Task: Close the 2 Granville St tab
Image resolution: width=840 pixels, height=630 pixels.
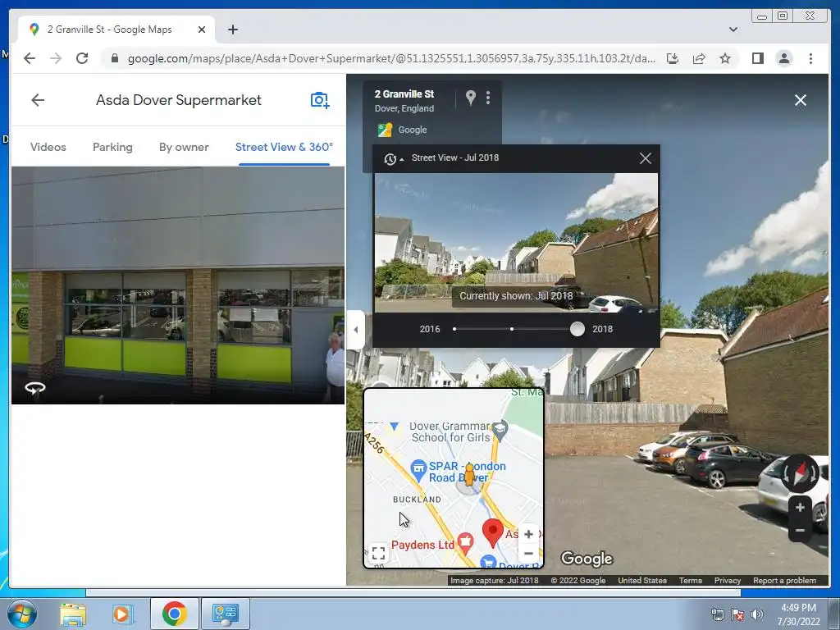Action: 202,30
